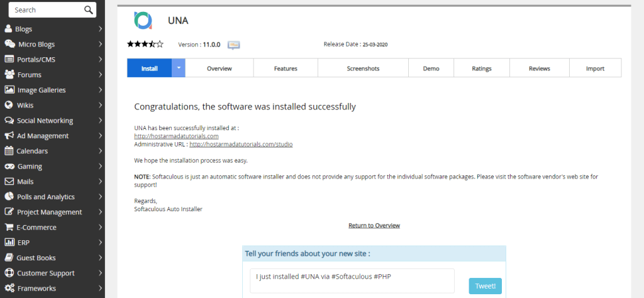The width and height of the screenshot is (644, 298).
Task: Click the Wikis globe icon
Action: pos(9,104)
